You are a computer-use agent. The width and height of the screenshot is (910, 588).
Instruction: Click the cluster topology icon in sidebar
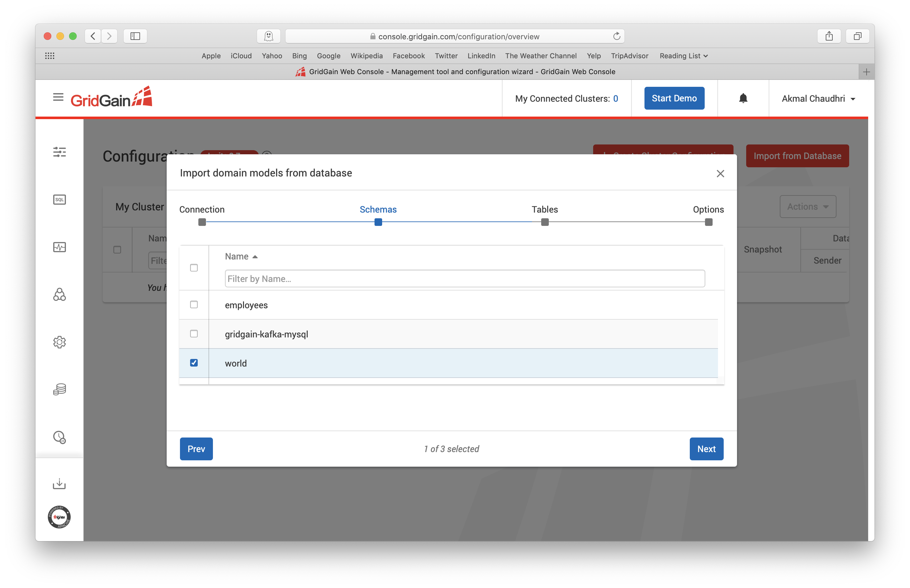pos(60,294)
